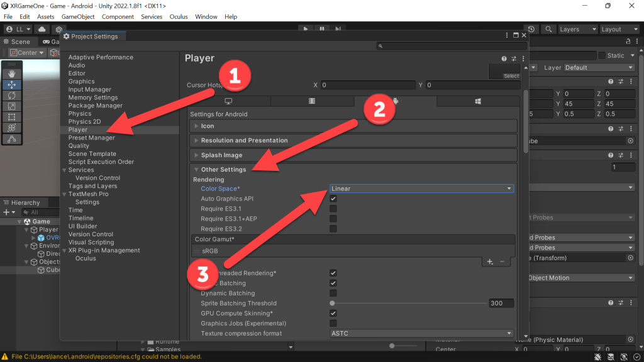Screen dimensions: 644x362
Task: Open the Player settings three-dot menu
Action: [x=523, y=58]
